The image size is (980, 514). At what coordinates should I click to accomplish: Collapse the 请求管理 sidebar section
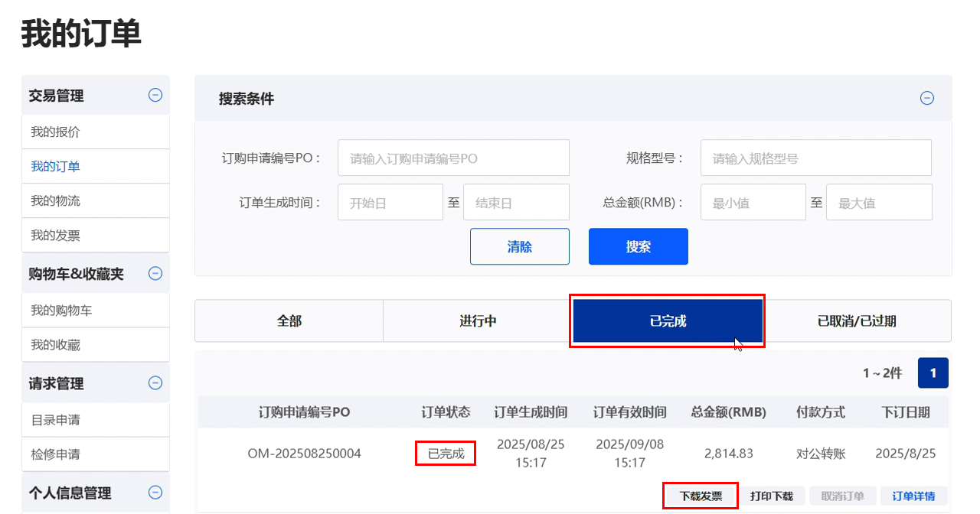tap(155, 383)
